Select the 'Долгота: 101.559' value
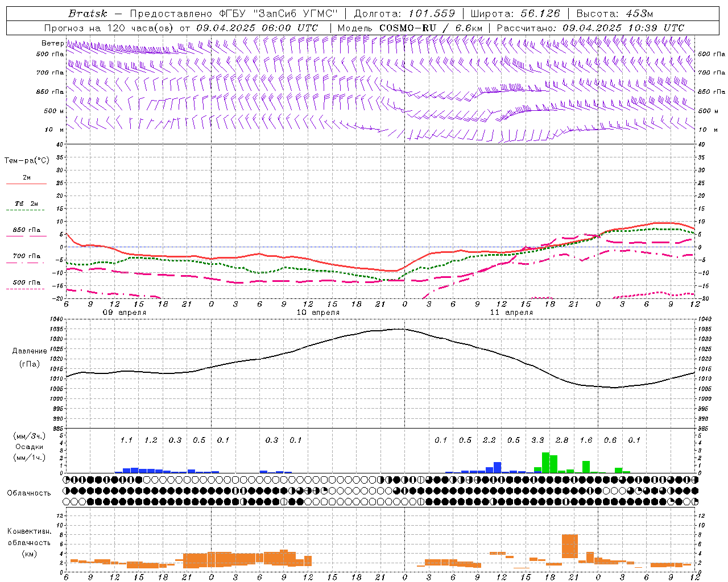 [404, 14]
